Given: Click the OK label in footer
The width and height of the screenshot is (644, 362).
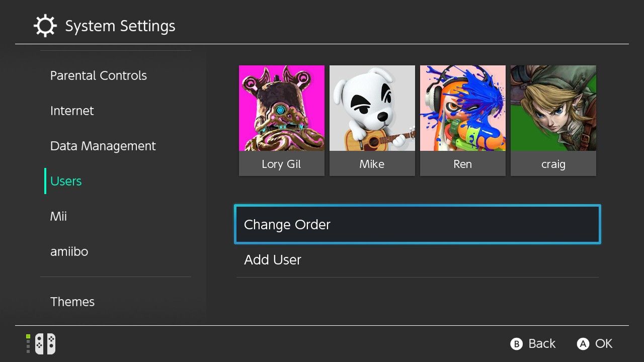Looking at the screenshot, I should point(603,344).
